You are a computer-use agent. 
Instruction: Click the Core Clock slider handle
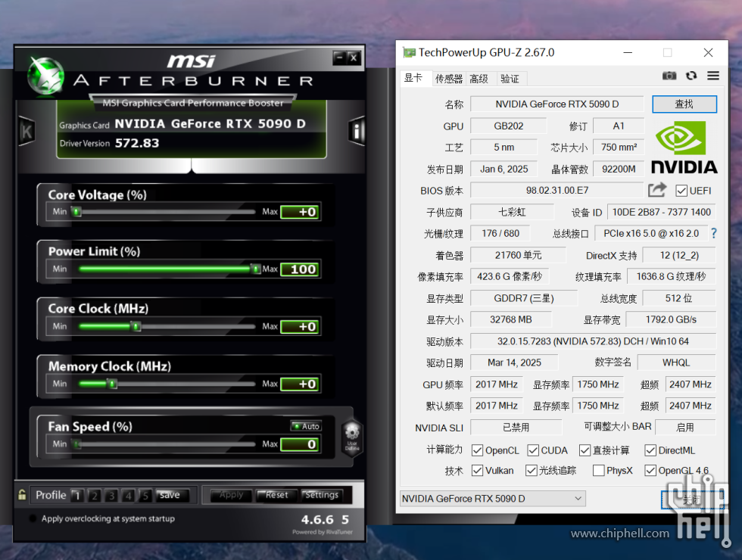136,326
